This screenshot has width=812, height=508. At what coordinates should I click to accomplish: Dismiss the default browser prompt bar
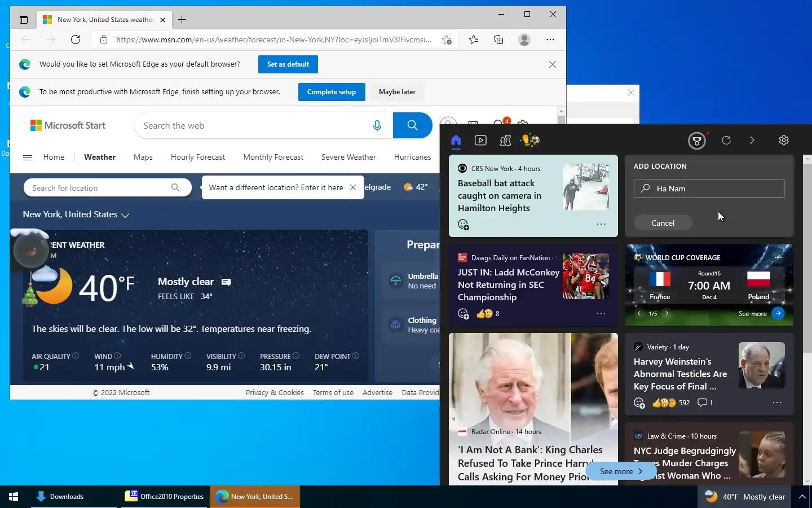click(x=553, y=64)
